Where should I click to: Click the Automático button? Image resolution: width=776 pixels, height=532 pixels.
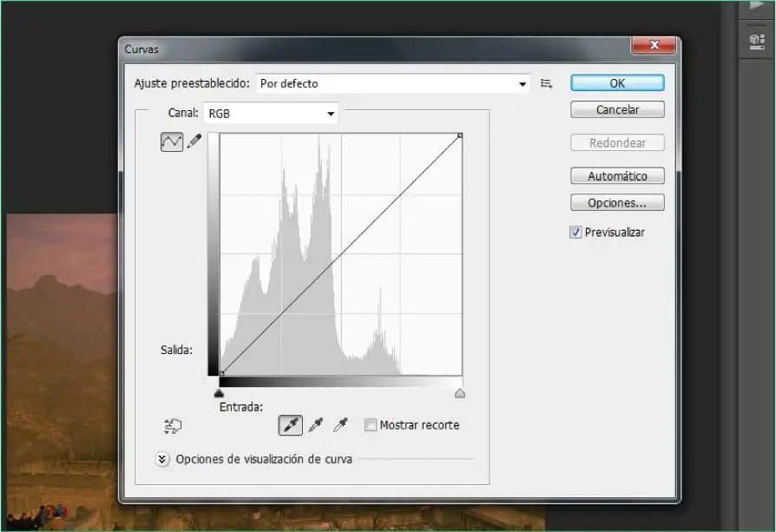tap(617, 176)
